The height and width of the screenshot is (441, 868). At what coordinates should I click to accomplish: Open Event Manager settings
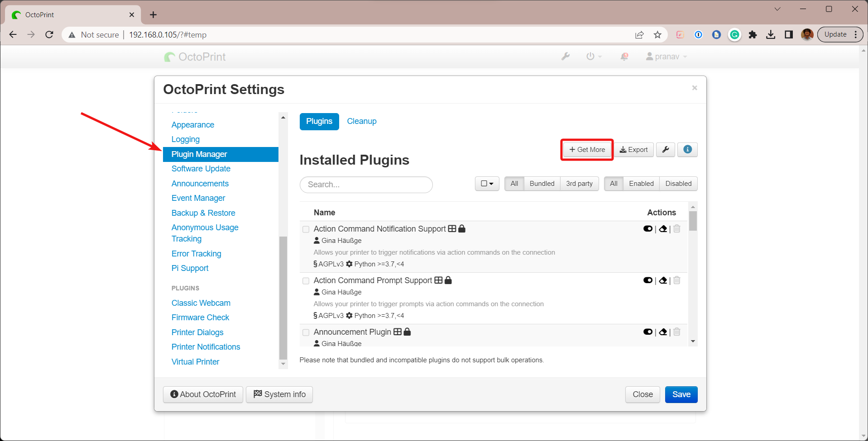point(198,198)
